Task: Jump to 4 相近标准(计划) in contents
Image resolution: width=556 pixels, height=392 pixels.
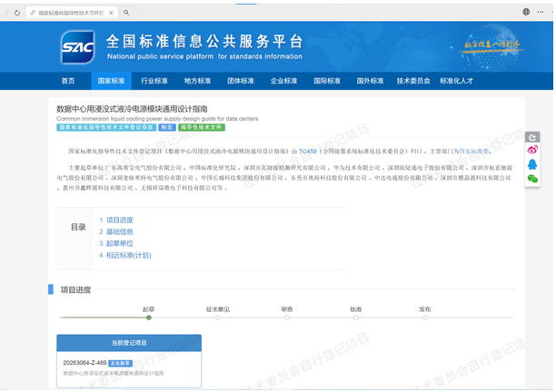Action: click(x=125, y=255)
